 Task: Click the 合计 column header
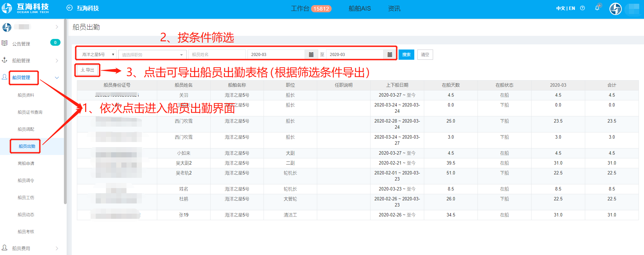coord(612,85)
